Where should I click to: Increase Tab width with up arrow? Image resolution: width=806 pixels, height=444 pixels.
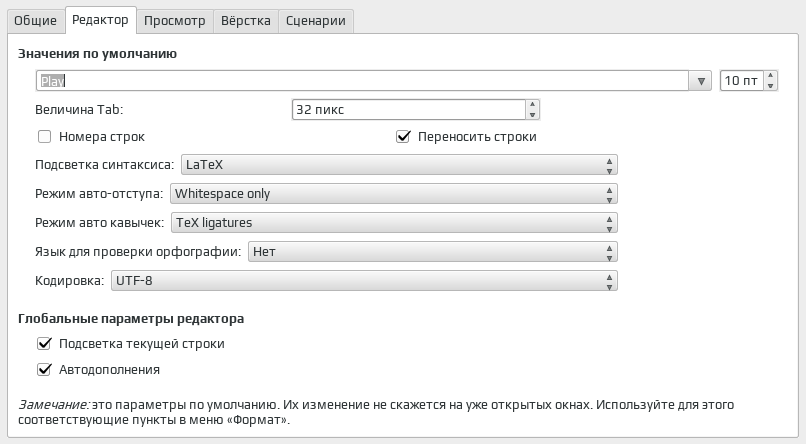tap(533, 104)
